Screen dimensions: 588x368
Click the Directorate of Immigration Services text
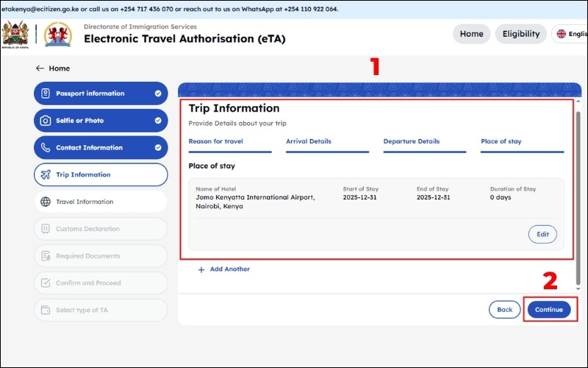[140, 26]
